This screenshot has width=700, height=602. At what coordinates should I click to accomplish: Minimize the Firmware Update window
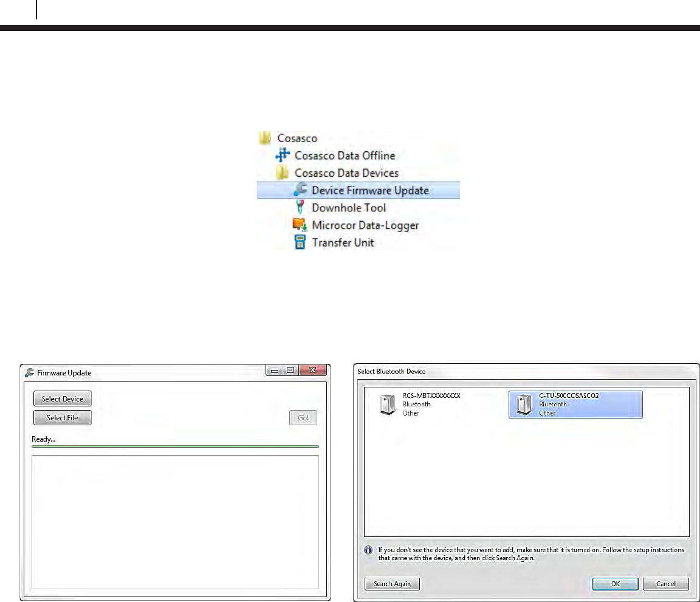coord(275,371)
